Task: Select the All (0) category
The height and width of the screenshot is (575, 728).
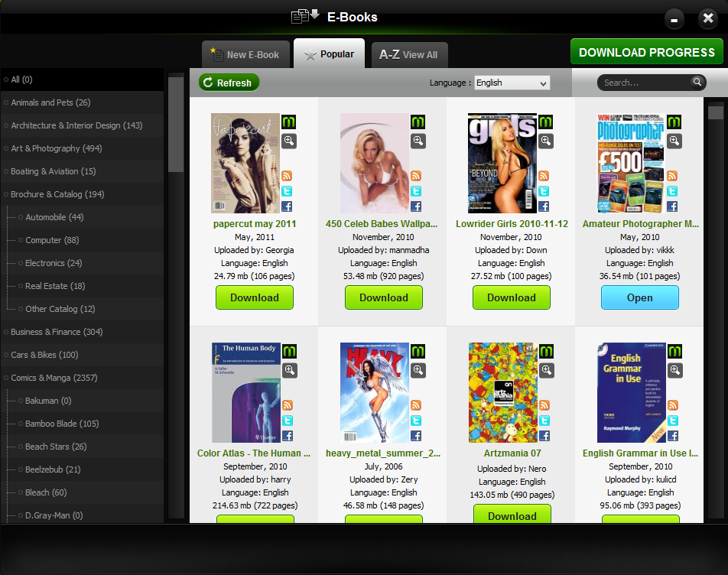Action: click(x=82, y=80)
